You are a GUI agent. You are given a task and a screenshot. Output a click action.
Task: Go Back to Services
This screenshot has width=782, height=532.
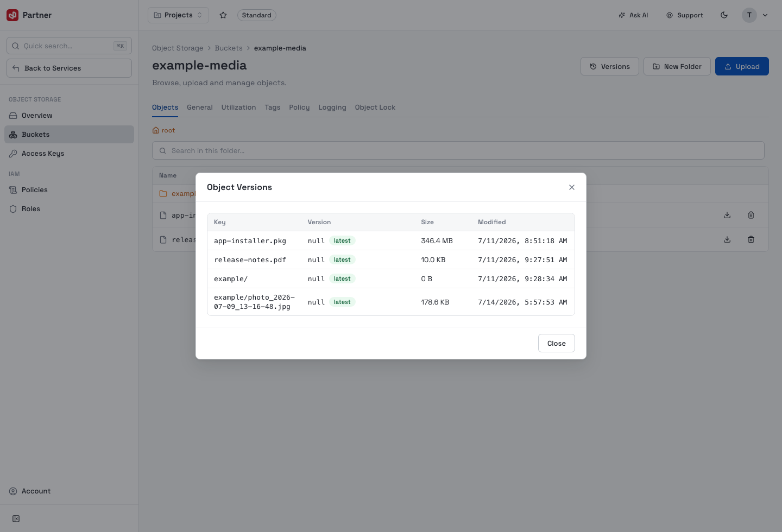point(69,68)
